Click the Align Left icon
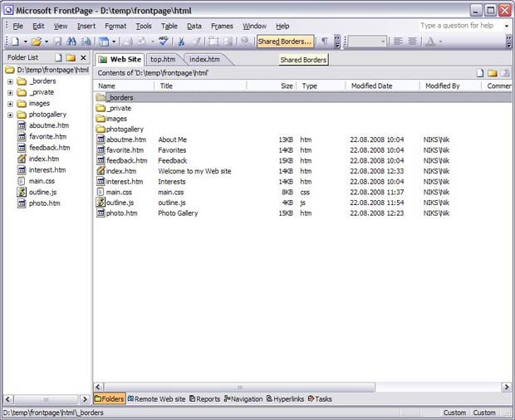 pyautogui.click(x=398, y=42)
